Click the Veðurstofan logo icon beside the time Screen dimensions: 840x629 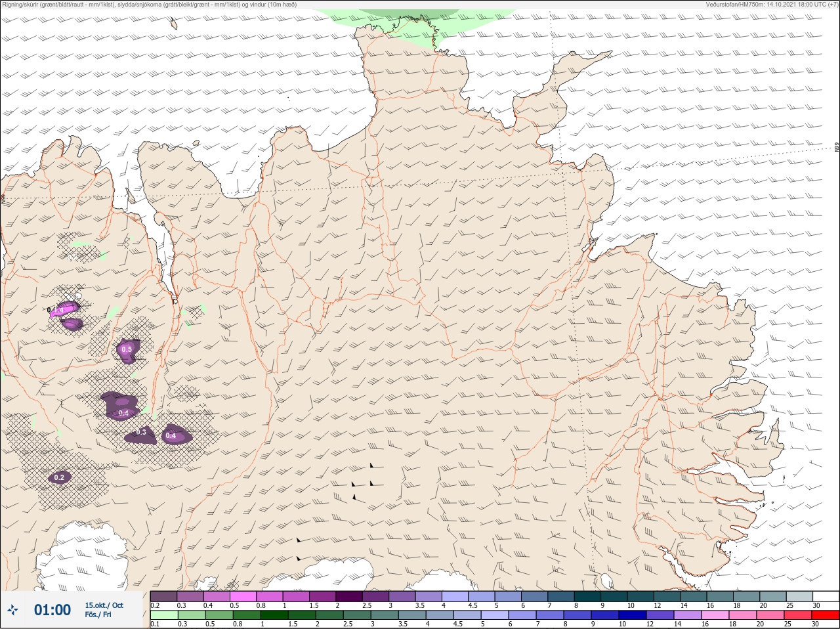pyautogui.click(x=12, y=610)
